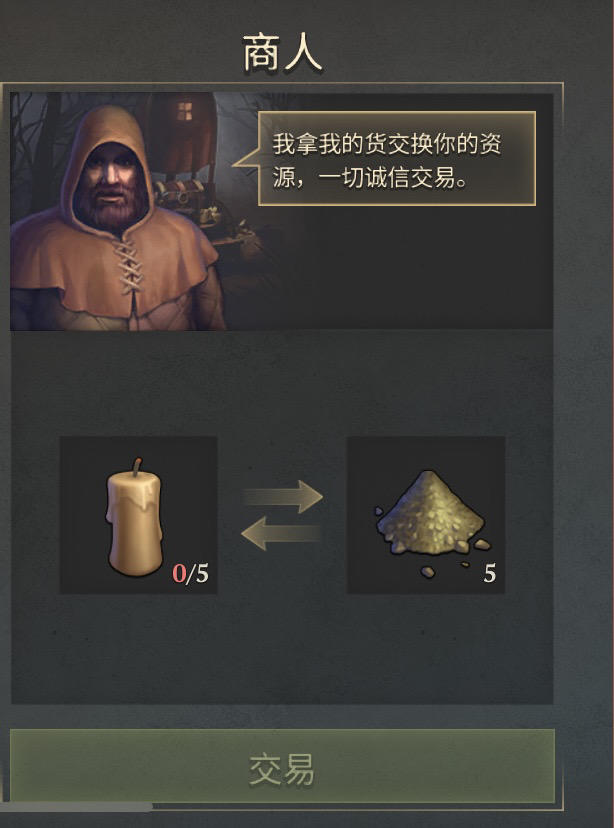Click the candle's wick
The height and width of the screenshot is (828, 614).
138,467
